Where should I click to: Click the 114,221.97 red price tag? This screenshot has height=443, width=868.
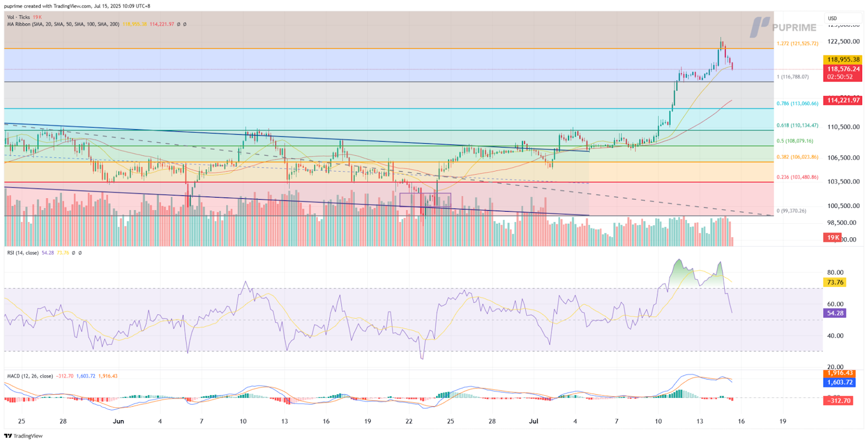843,100
